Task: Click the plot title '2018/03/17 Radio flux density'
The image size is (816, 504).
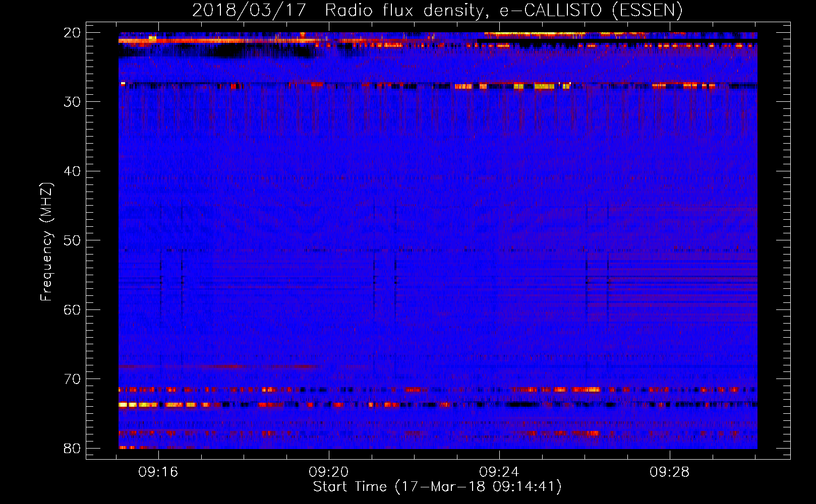Action: click(437, 10)
